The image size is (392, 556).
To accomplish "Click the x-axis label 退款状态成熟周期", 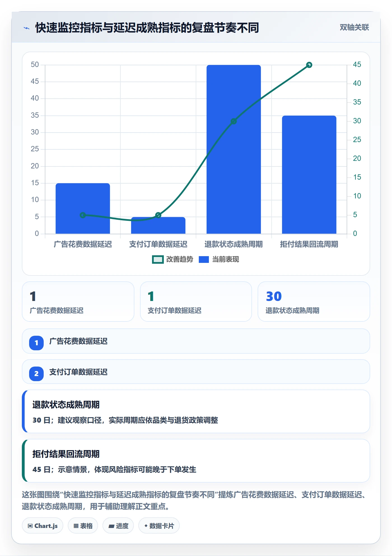I will [234, 244].
